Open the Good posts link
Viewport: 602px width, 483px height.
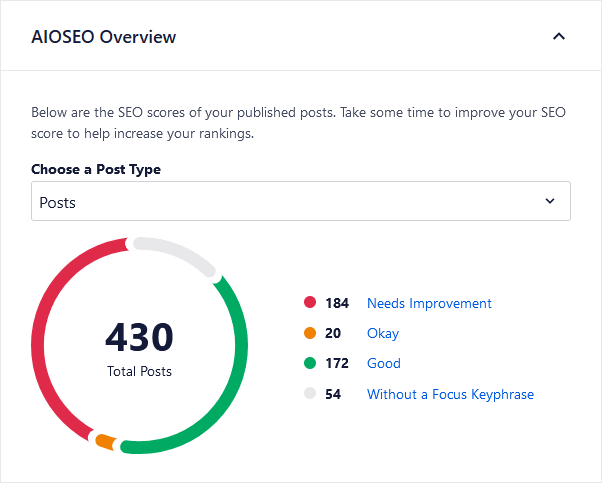coord(383,363)
